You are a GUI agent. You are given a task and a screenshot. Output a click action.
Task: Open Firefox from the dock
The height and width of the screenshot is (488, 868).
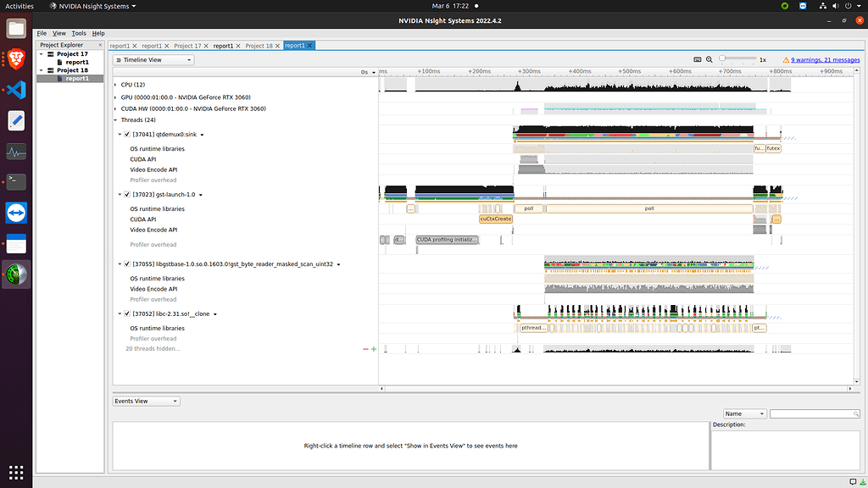point(15,58)
